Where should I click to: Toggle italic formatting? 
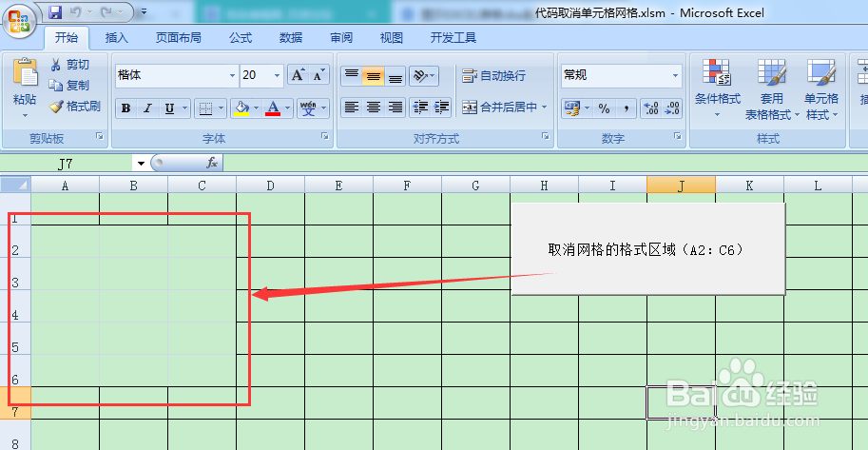pyautogui.click(x=147, y=108)
